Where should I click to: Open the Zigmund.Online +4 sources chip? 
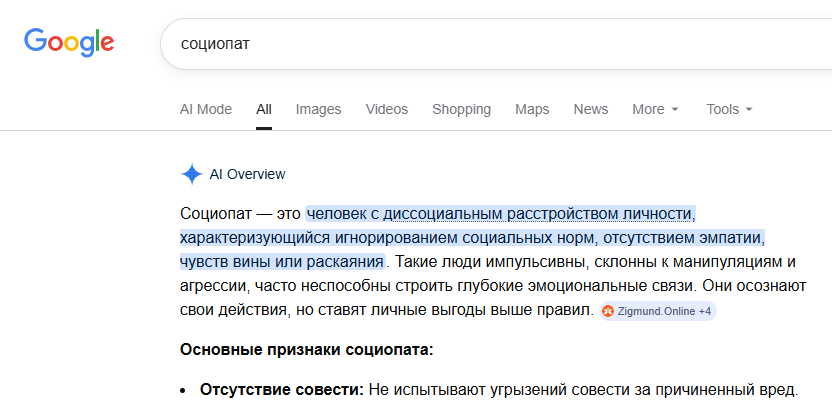658,311
